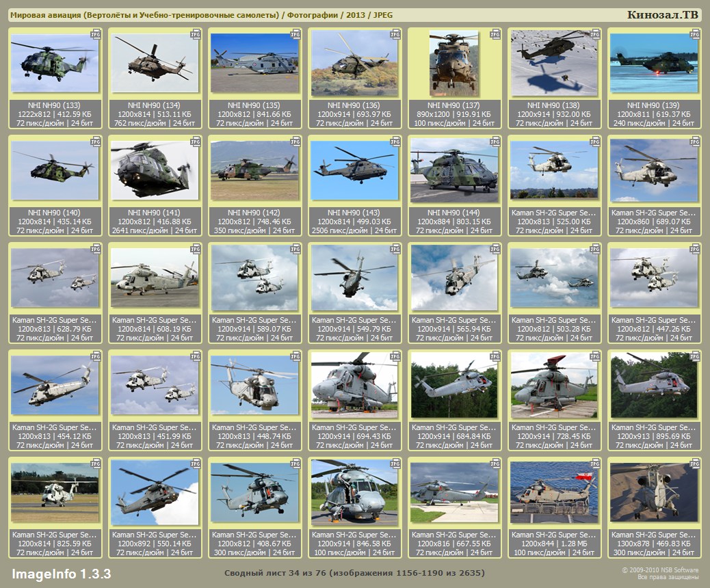Click the '1200x813 | 448.74 КБ' size text
The width and height of the screenshot is (710, 588).
[x=254, y=436]
